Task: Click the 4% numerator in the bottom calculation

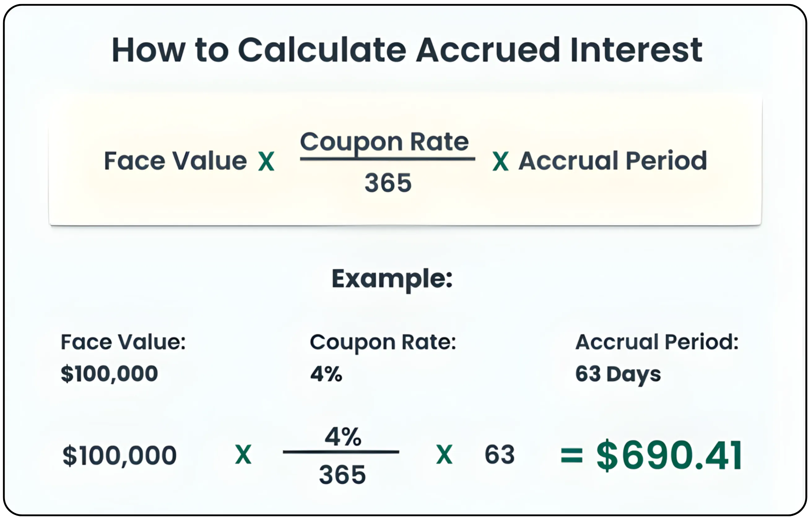Action: 343,436
